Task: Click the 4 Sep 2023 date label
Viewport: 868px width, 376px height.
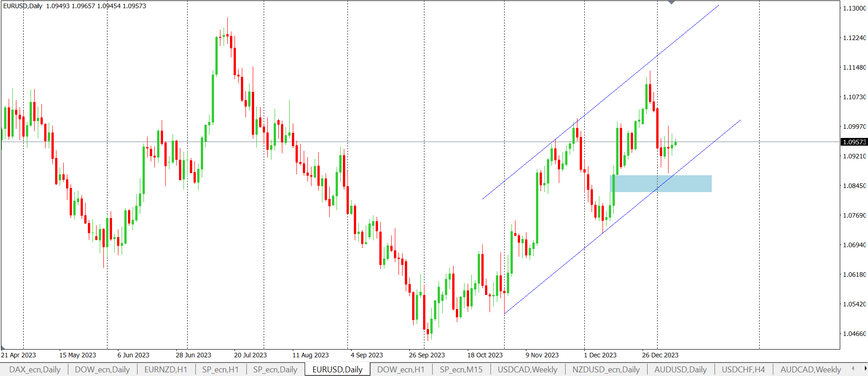Action: coord(367,355)
